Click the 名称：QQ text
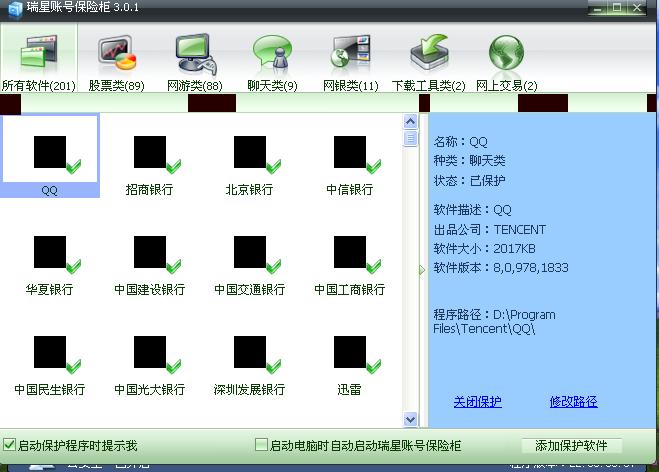 coord(461,142)
